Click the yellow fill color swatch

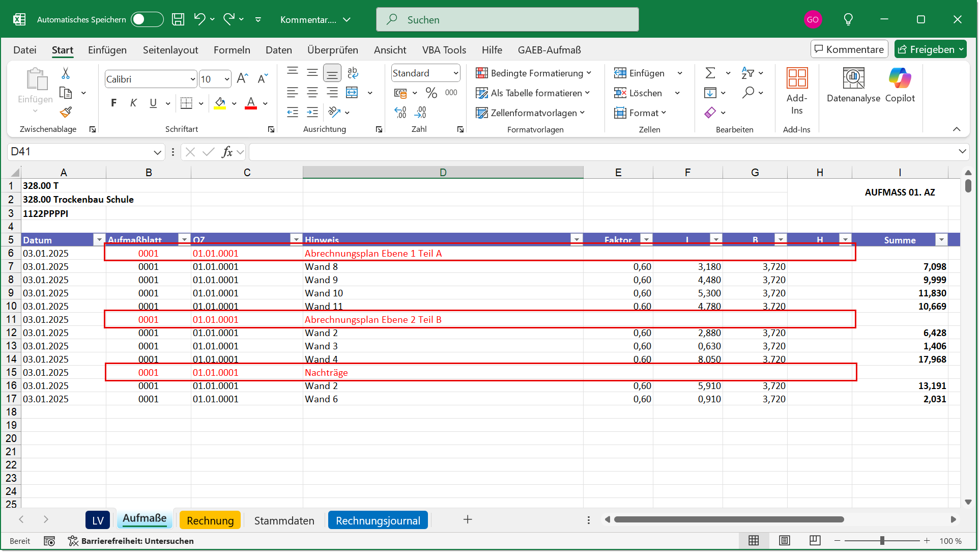(220, 103)
